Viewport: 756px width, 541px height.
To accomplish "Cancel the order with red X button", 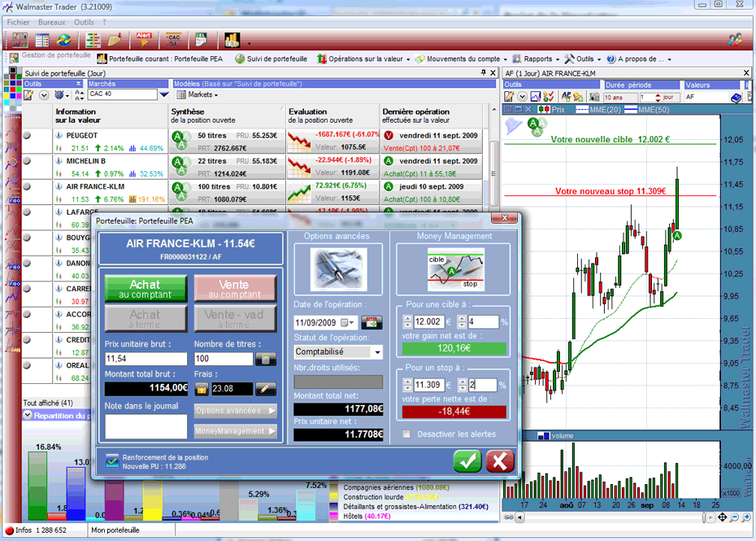I will 500,461.
